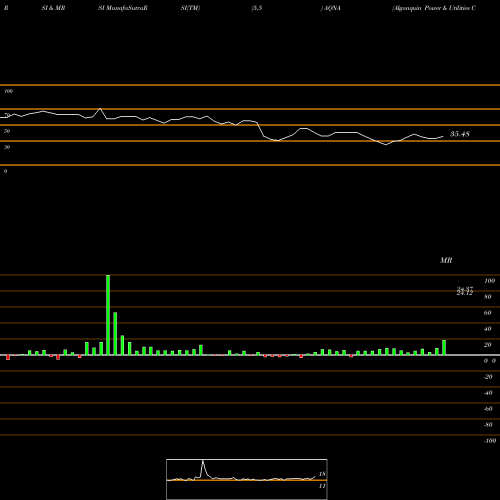Click the "SI & MR" header label
The width and height of the screenshot is (500, 500).
point(53,8)
